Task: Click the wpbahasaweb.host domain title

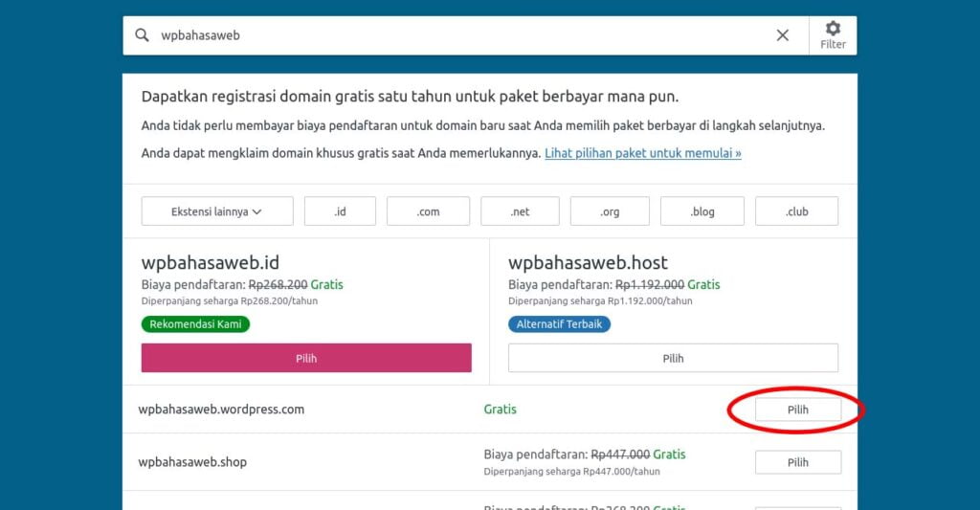Action: pyautogui.click(x=588, y=262)
